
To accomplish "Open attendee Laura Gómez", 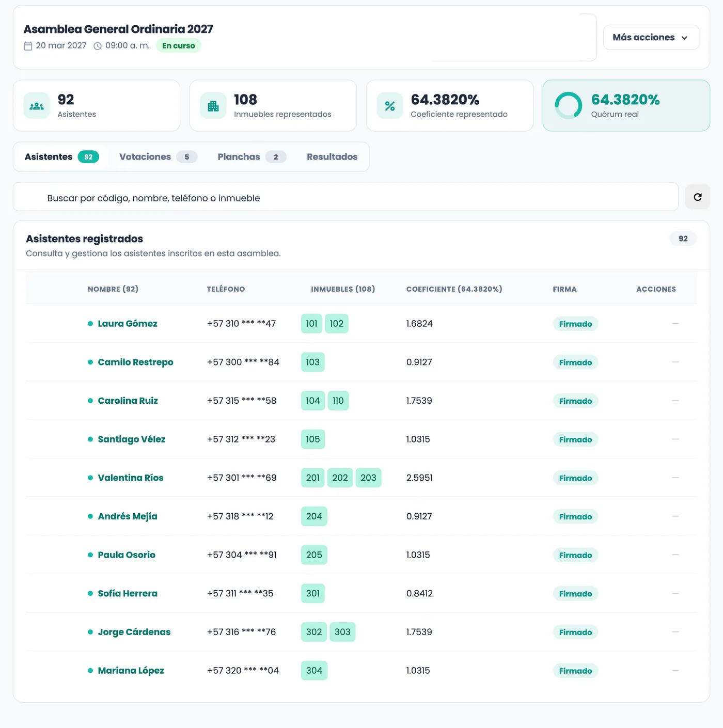I will click(x=128, y=324).
